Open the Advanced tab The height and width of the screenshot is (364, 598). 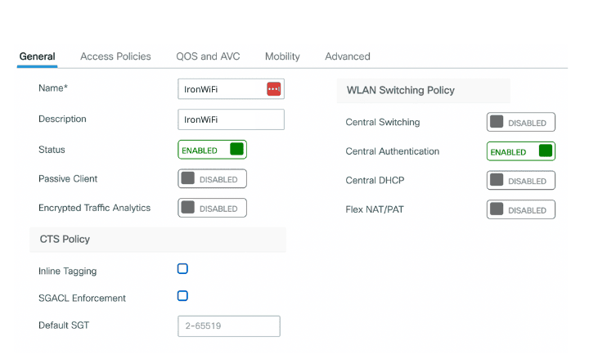[x=348, y=56]
